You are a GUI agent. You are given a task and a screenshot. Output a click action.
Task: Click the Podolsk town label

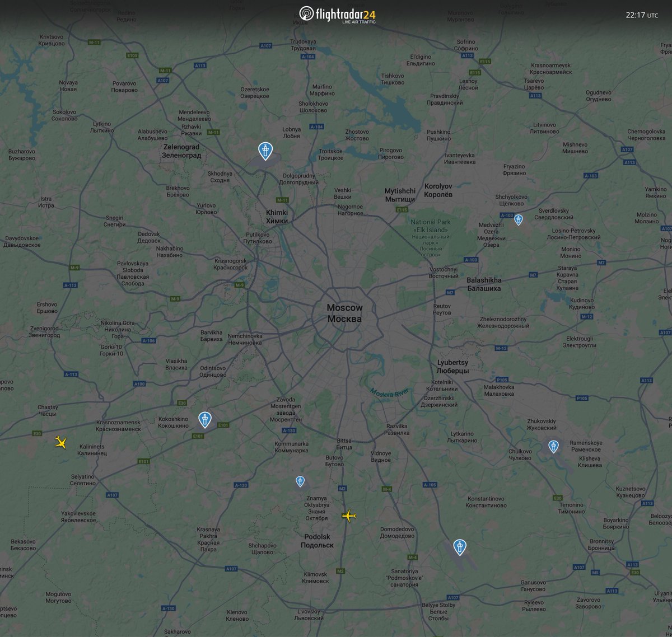317,541
